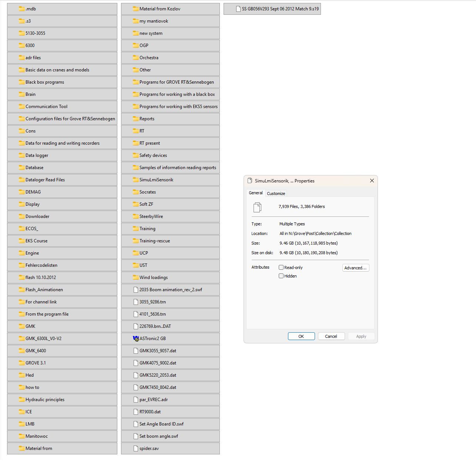Select the General tab

[255, 193]
